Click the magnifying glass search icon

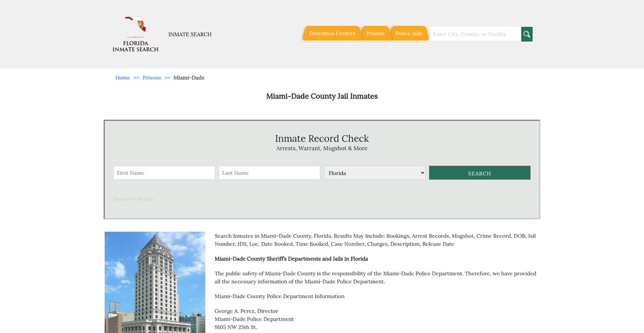527,34
